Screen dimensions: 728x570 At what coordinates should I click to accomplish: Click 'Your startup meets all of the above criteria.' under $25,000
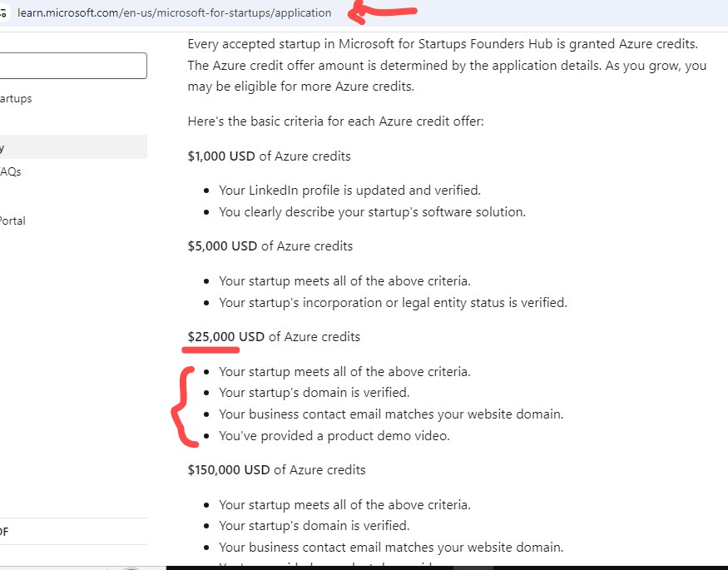tap(344, 372)
